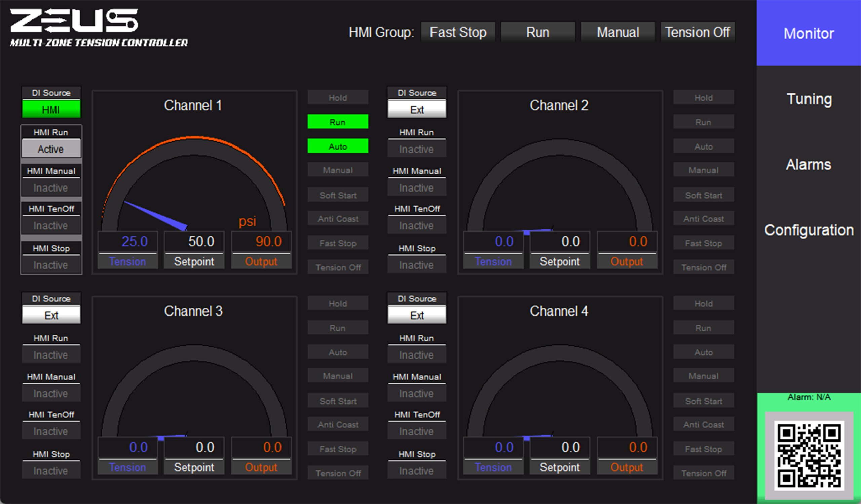The image size is (861, 504).
Task: Toggle Channel 2 HMI Stop Inactive
Action: click(417, 265)
